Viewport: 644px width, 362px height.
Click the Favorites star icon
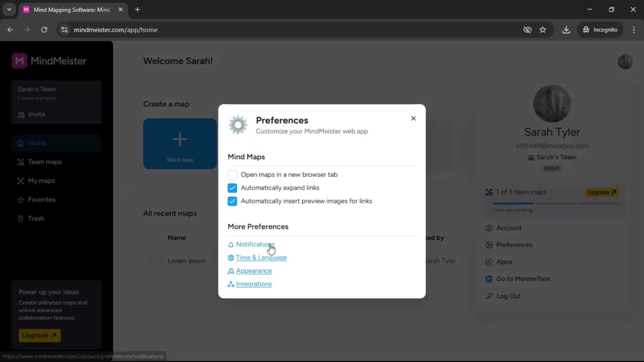point(20,200)
